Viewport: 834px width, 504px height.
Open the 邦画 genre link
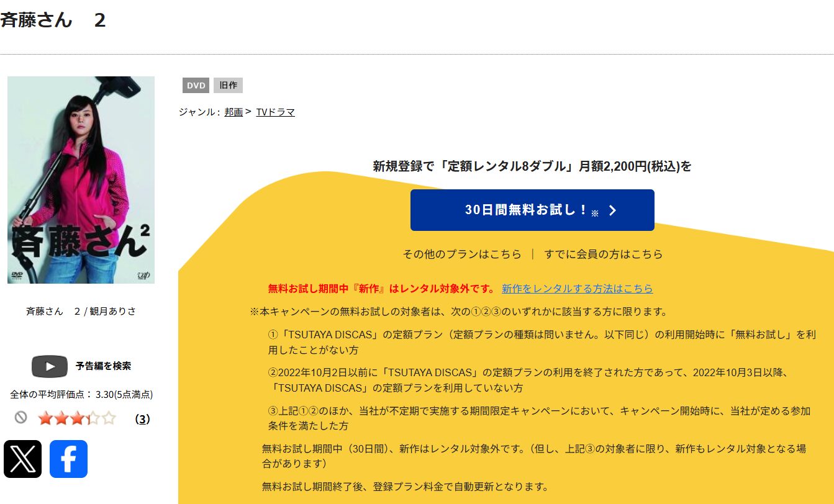click(233, 112)
